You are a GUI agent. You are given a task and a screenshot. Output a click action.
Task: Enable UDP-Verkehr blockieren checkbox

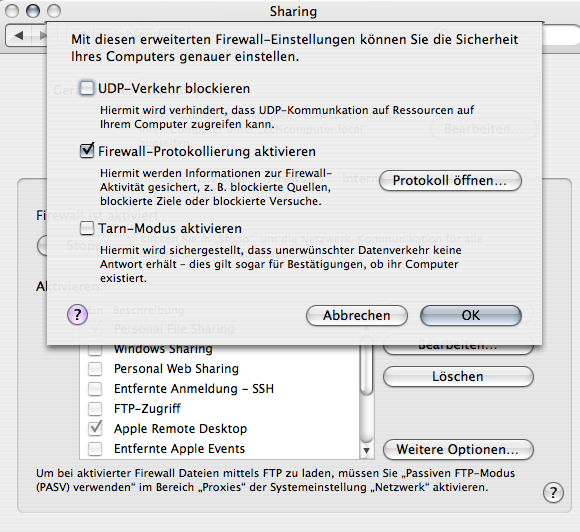pos(87,88)
